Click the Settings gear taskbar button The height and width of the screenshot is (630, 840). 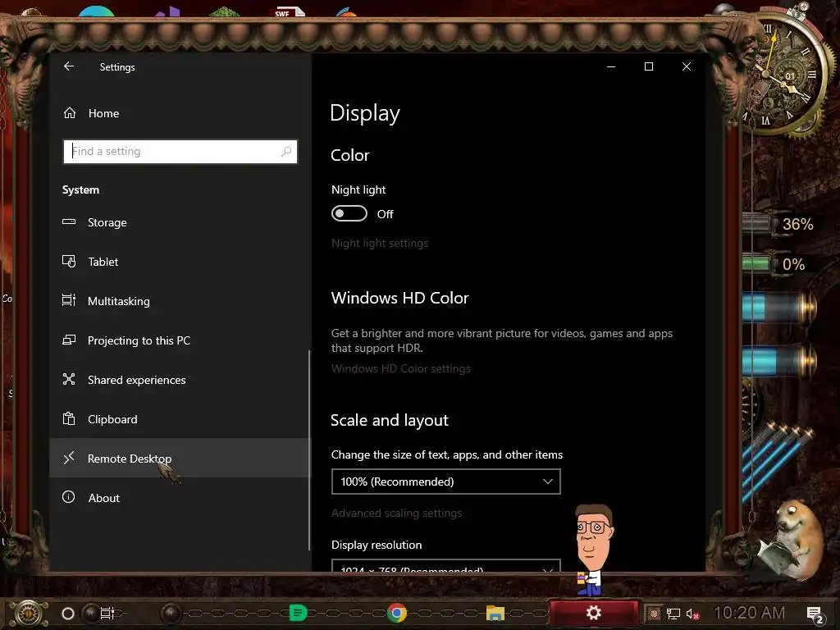click(x=594, y=613)
